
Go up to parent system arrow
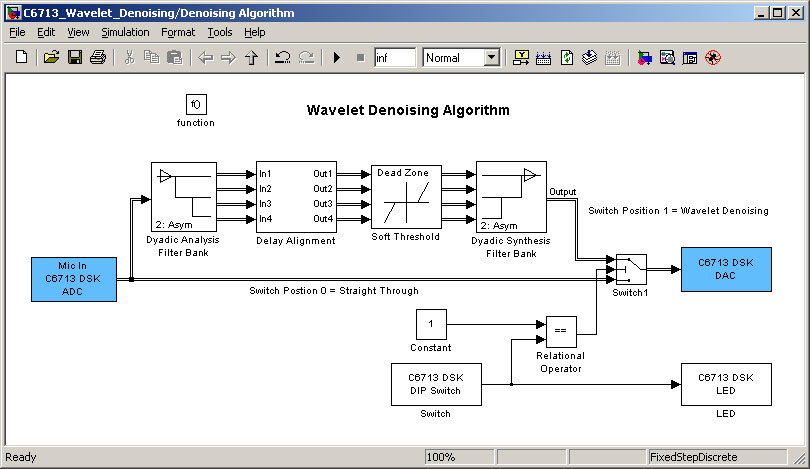pos(251,58)
